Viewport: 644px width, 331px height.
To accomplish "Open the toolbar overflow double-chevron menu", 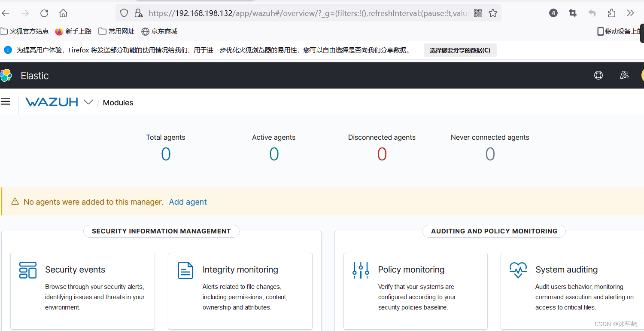I will pos(630,13).
